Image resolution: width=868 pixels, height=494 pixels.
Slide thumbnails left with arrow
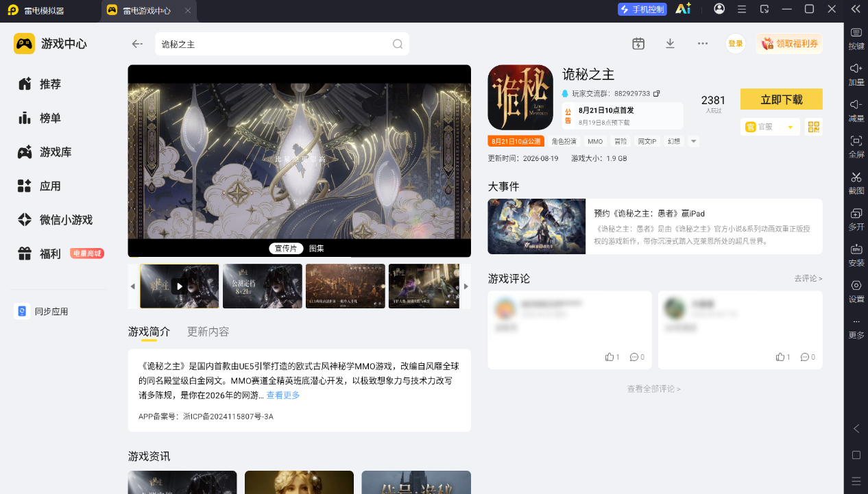click(x=133, y=286)
